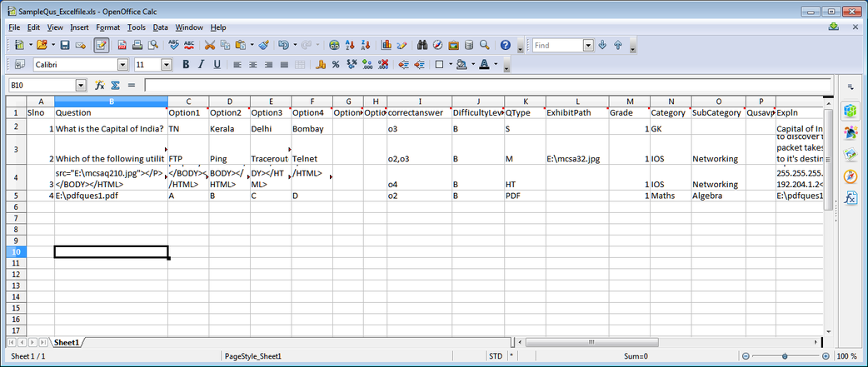
Task: Click the Sum sigma icon
Action: [x=115, y=85]
